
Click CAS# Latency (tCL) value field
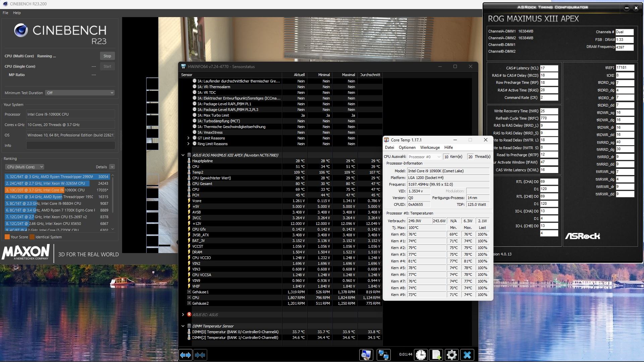[549, 68]
